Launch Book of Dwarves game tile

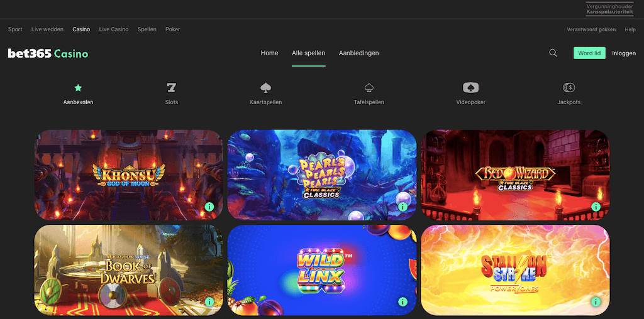(x=128, y=270)
